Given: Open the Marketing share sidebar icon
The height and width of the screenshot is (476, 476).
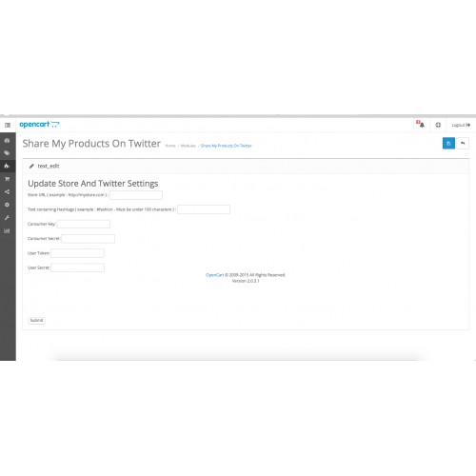Looking at the screenshot, I should click(7, 191).
